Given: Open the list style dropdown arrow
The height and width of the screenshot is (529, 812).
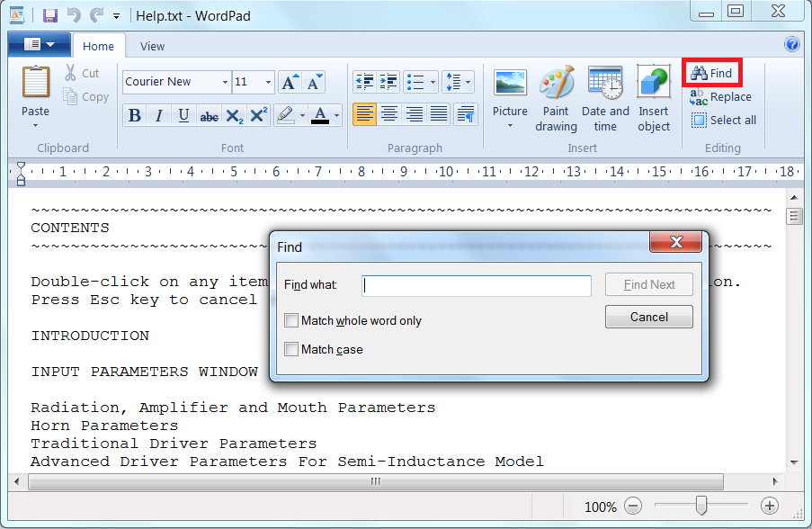Looking at the screenshot, I should click(x=433, y=82).
